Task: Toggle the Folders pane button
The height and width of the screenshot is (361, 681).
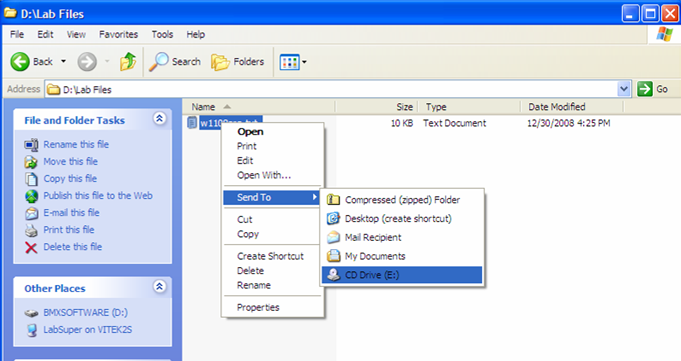Action: coord(238,62)
